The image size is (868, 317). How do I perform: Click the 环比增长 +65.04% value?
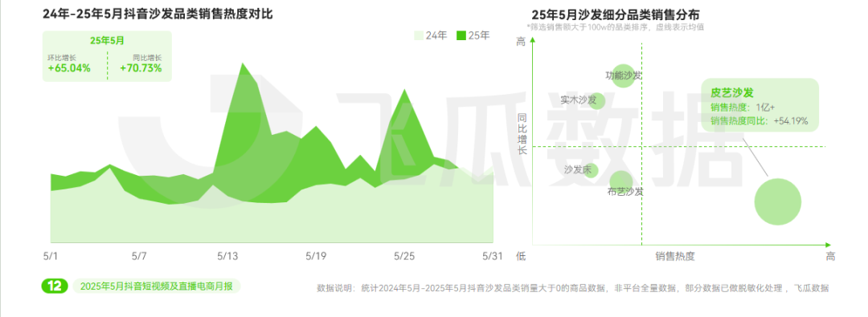[69, 68]
